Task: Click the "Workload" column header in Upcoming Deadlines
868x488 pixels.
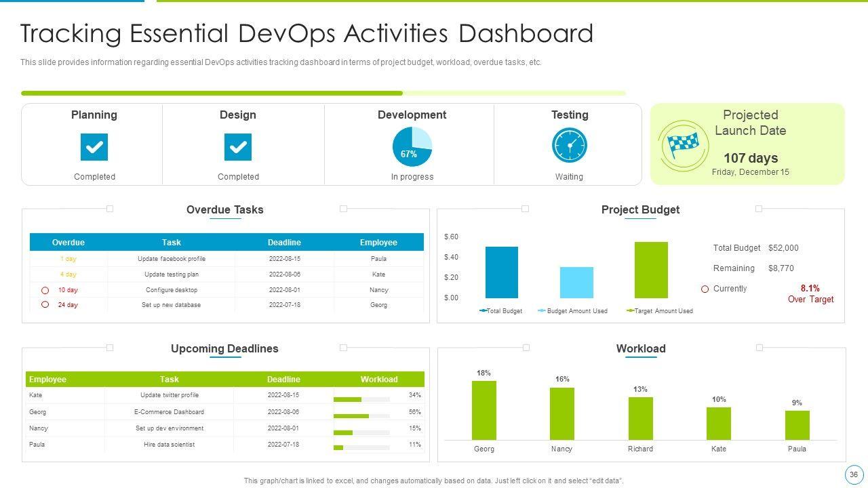Action: click(379, 380)
